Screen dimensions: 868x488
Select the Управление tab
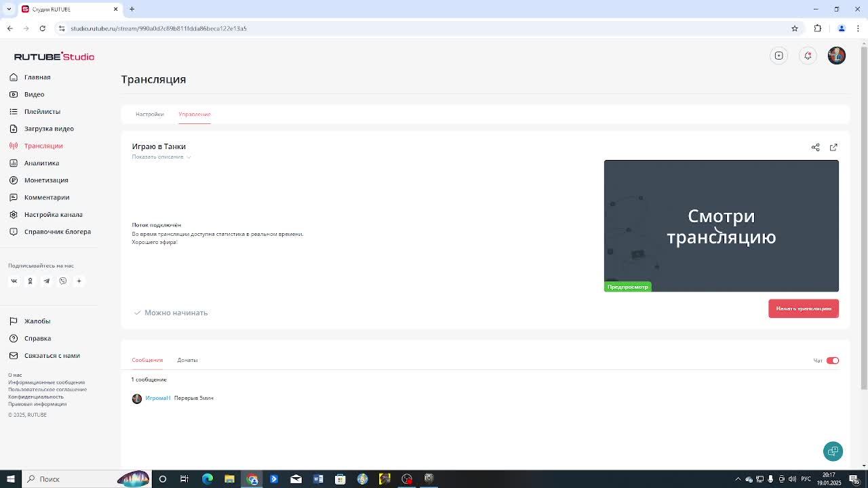[195, 114]
